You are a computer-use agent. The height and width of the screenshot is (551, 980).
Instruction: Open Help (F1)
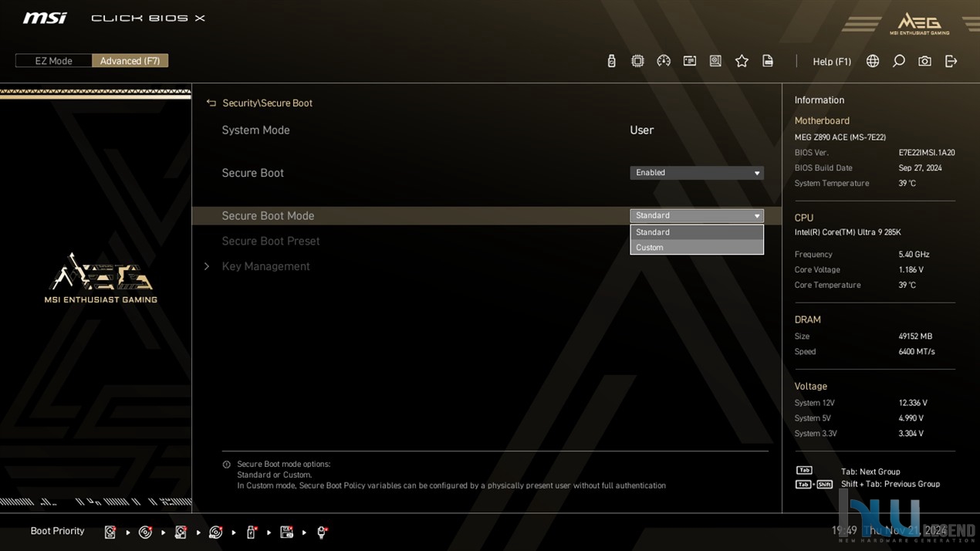[x=832, y=62]
